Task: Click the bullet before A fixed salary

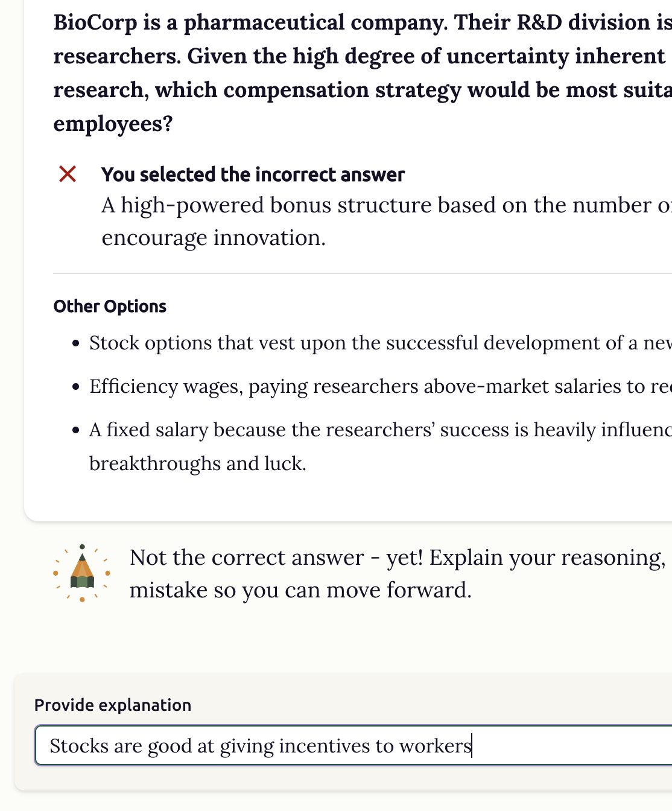Action: click(x=75, y=430)
